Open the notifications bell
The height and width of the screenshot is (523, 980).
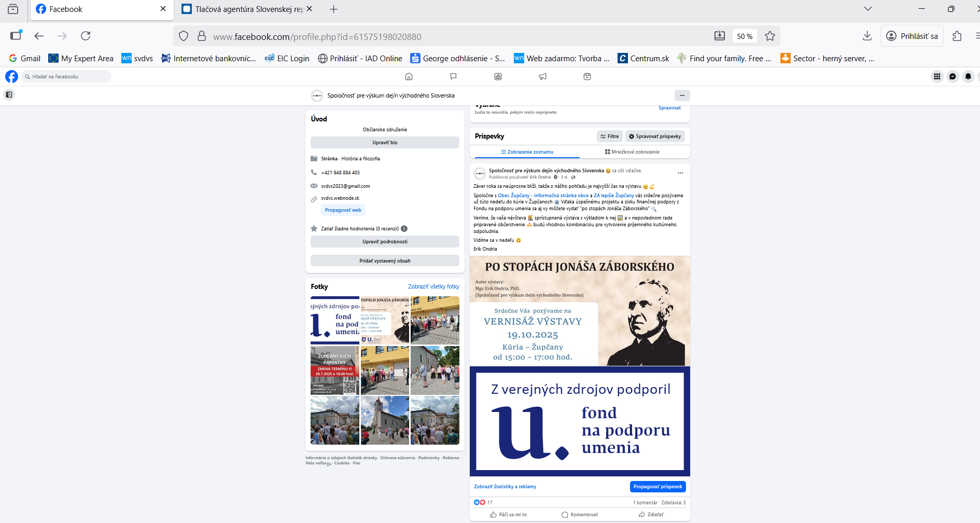(x=968, y=77)
